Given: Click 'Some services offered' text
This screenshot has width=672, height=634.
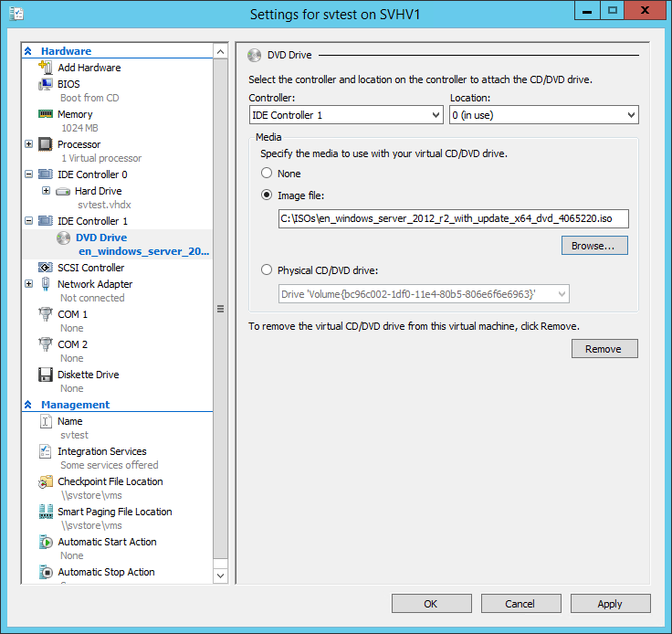Looking at the screenshot, I should tap(110, 465).
